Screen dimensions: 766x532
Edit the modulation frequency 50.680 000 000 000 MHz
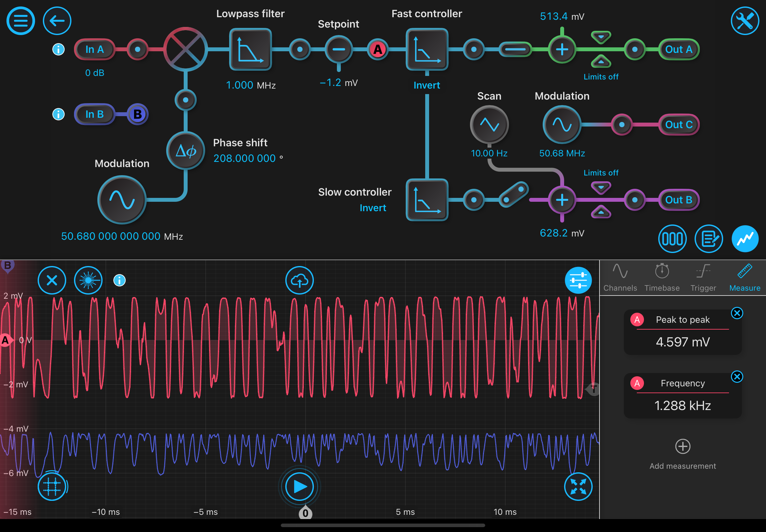(122, 236)
